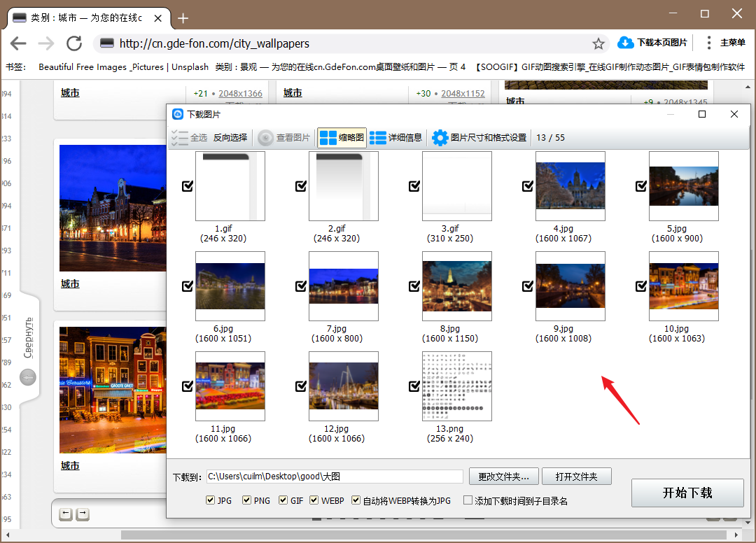Select the 10.jpg thumbnail image
Image resolution: width=756 pixels, height=543 pixels.
684,286
